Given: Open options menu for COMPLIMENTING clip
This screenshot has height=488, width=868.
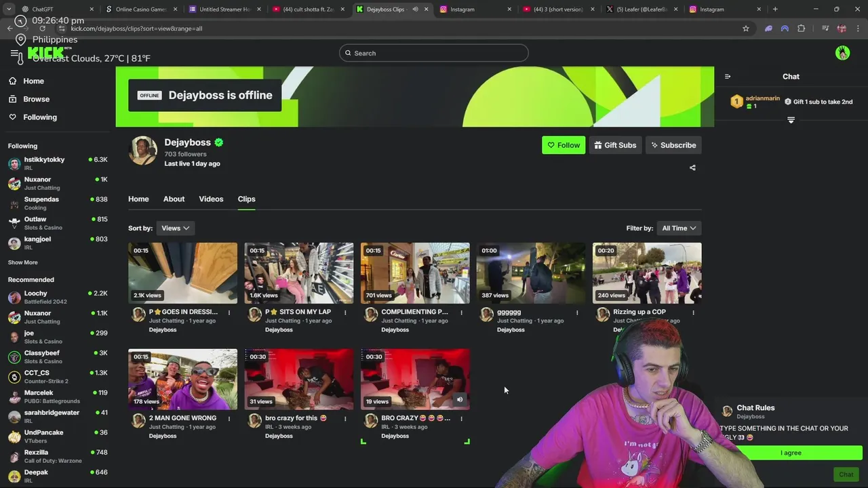Looking at the screenshot, I should pyautogui.click(x=461, y=312).
